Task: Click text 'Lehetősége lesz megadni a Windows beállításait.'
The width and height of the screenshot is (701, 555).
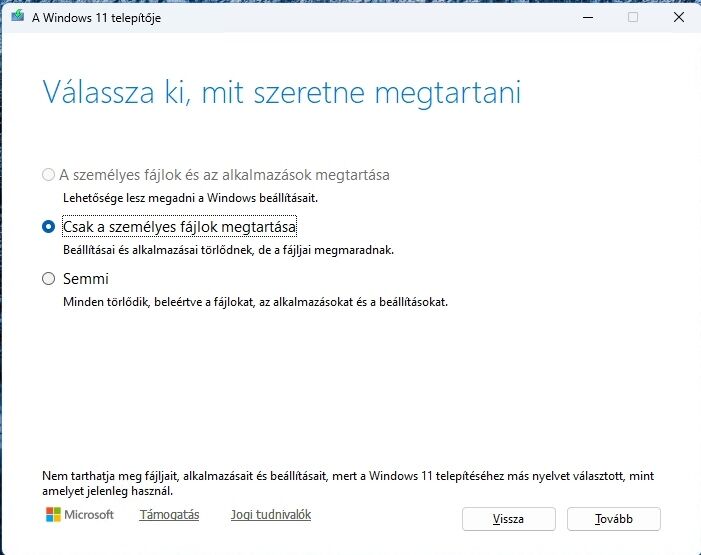Action: [190, 198]
